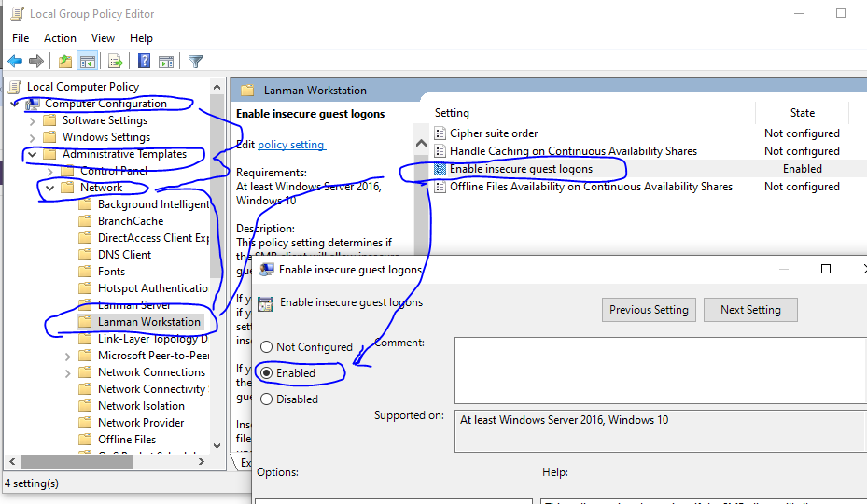The height and width of the screenshot is (504, 867).
Task: Expand the Windows Settings tree node
Action: click(x=33, y=137)
